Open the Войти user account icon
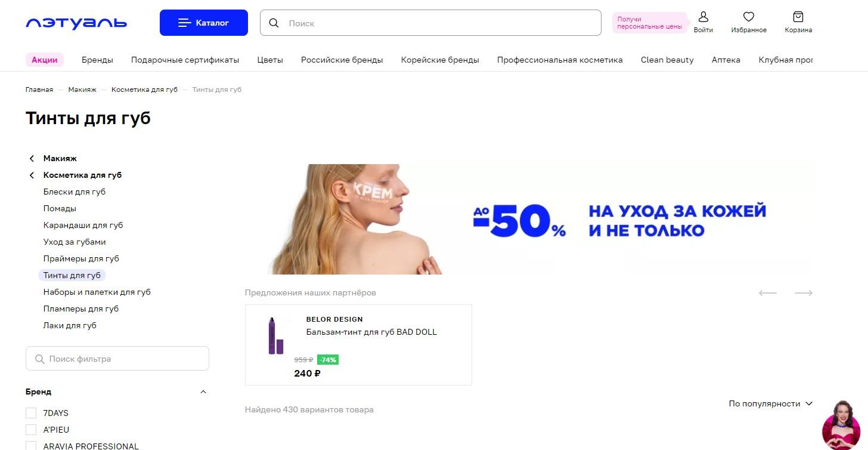Viewport: 868px width, 450px height. pyautogui.click(x=703, y=17)
